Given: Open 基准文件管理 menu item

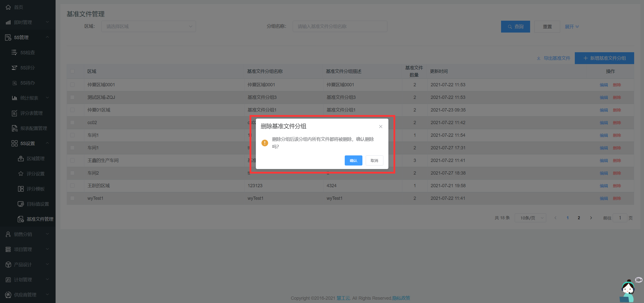Looking at the screenshot, I should tap(40, 219).
